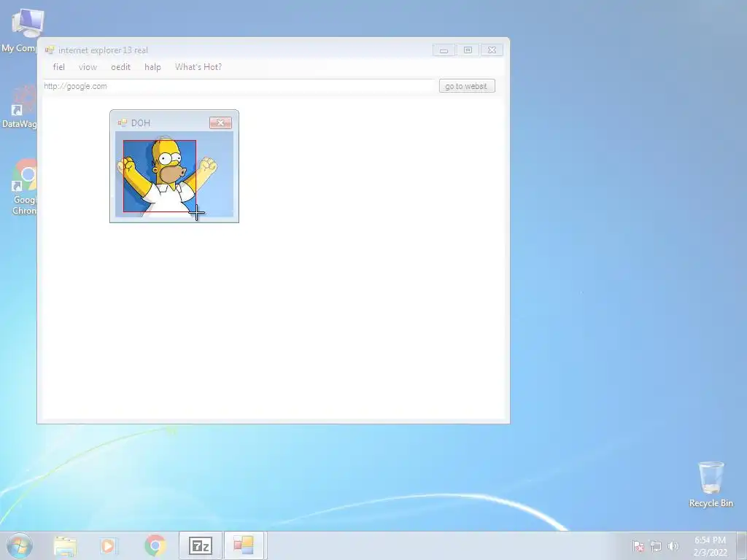Open the Action Center flag icon
The image size is (747, 560).
(638, 546)
